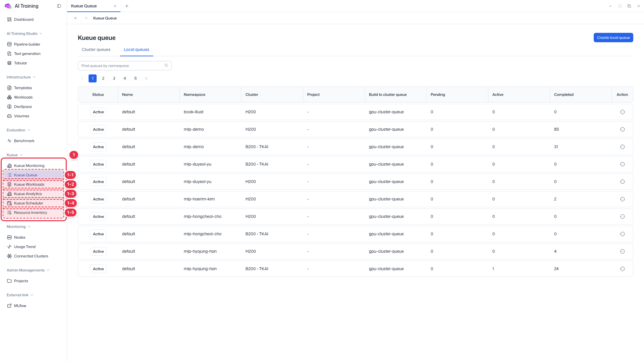Collapse the sidebar panel icon
Viewport: 644px width, 362px height.
point(59,6)
